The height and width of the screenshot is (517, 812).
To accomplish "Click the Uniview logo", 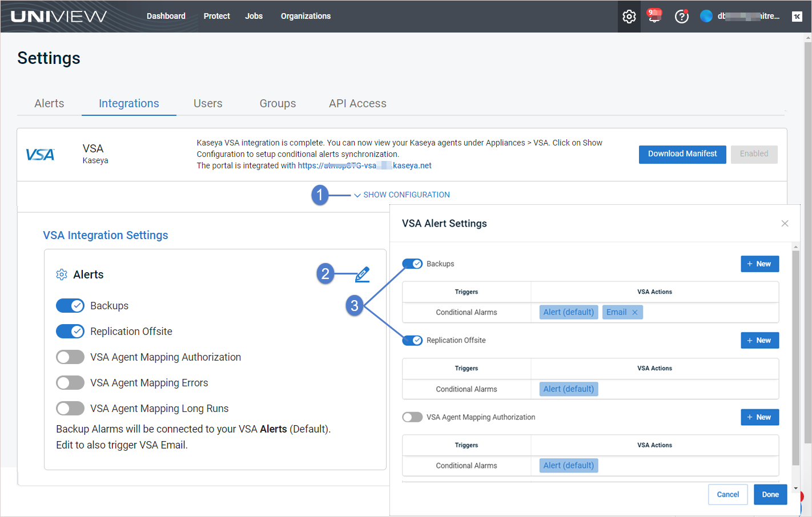I will point(59,16).
